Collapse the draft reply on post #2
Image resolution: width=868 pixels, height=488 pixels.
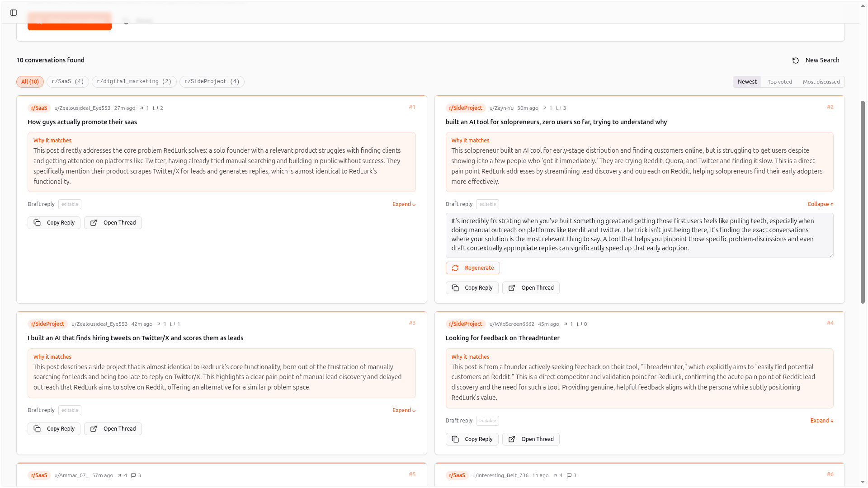[820, 204]
